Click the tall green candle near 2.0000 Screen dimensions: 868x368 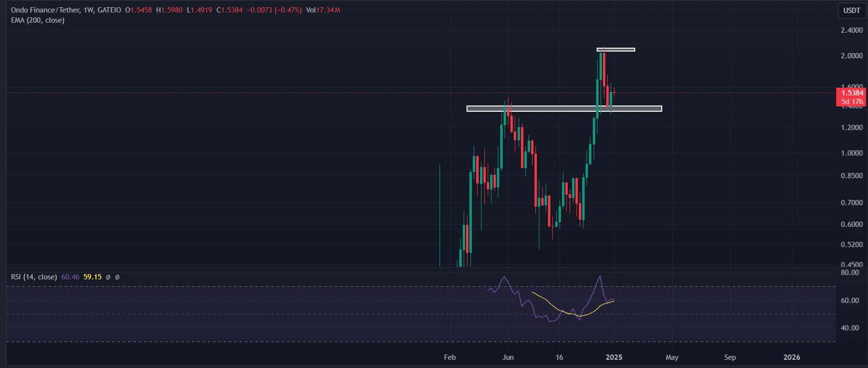[601, 66]
